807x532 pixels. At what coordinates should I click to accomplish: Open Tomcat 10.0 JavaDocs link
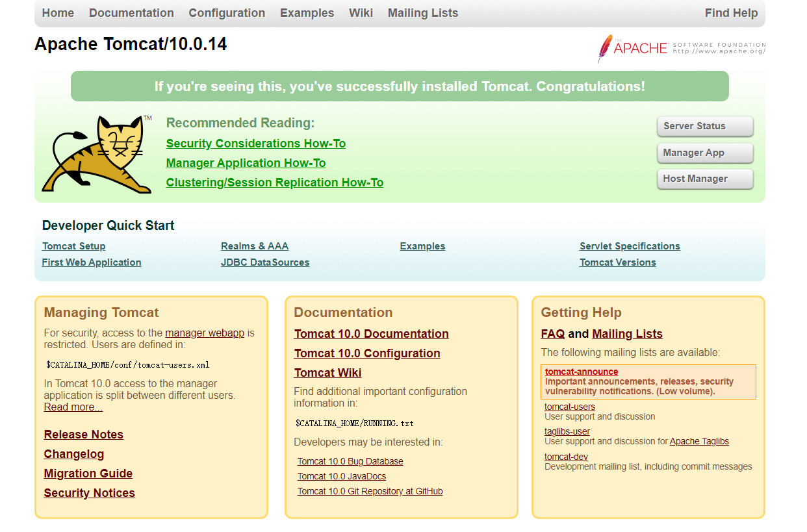click(342, 476)
